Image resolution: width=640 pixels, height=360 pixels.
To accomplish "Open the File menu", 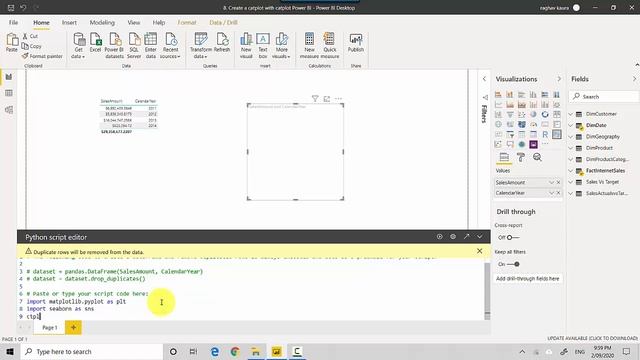I will pyautogui.click(x=13, y=22).
